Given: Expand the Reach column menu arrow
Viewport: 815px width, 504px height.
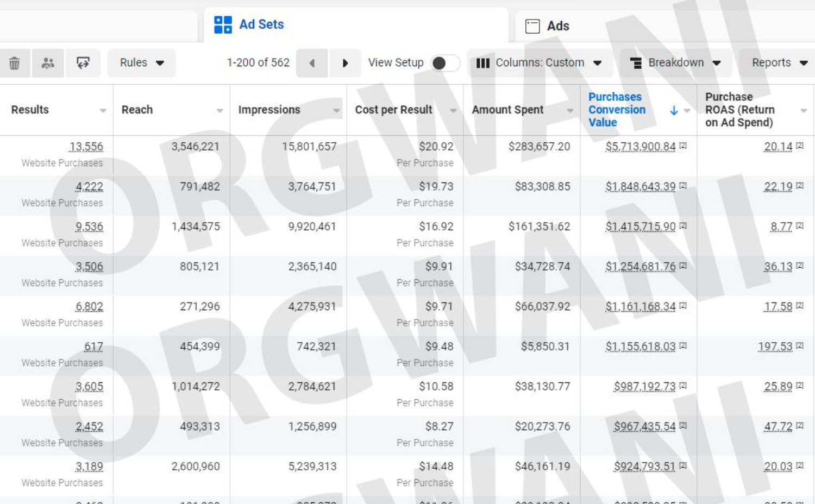Looking at the screenshot, I should point(220,110).
